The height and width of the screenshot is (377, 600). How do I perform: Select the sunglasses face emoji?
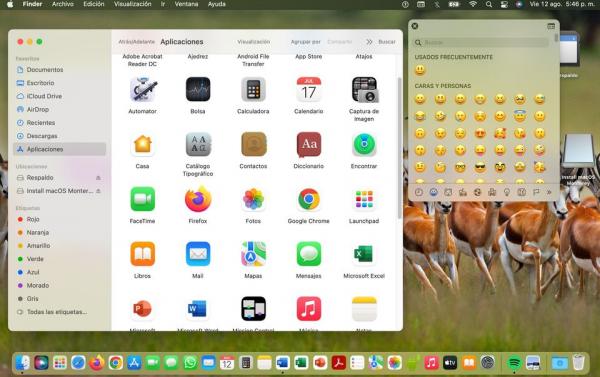coord(480,167)
